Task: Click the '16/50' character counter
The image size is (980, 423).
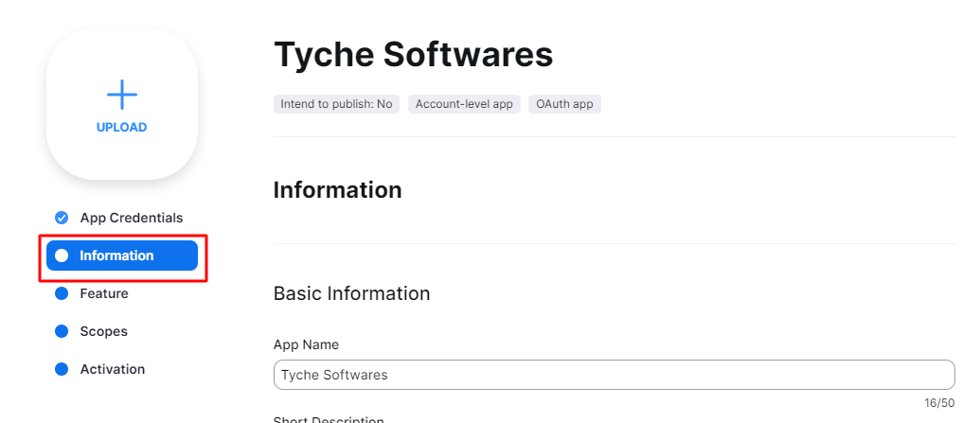Action: pos(939,403)
